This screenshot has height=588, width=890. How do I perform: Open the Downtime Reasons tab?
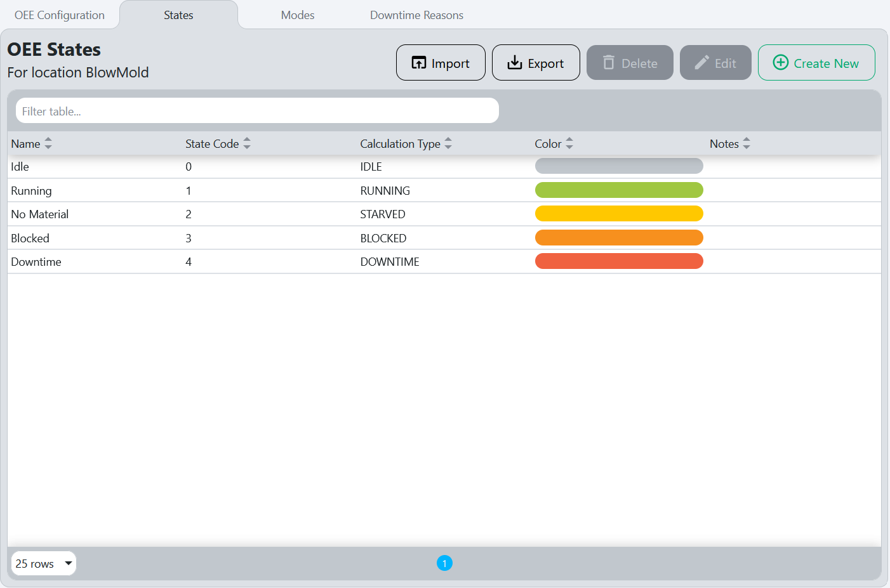pyautogui.click(x=416, y=15)
